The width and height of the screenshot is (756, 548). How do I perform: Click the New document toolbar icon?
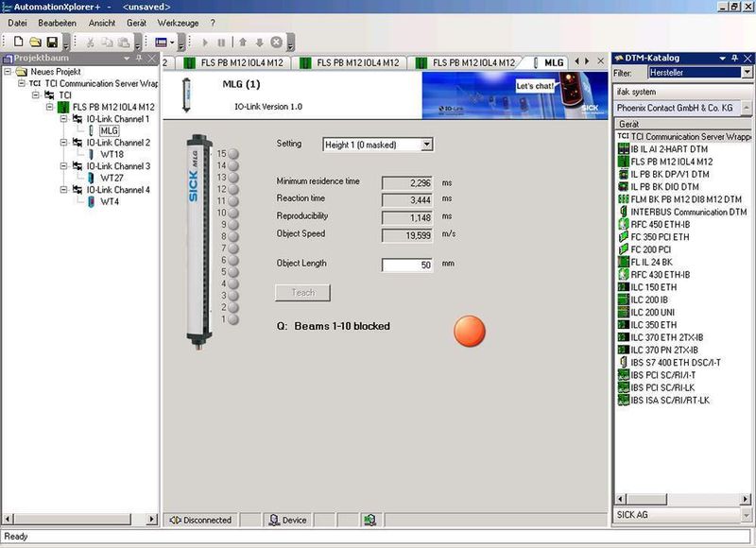18,42
